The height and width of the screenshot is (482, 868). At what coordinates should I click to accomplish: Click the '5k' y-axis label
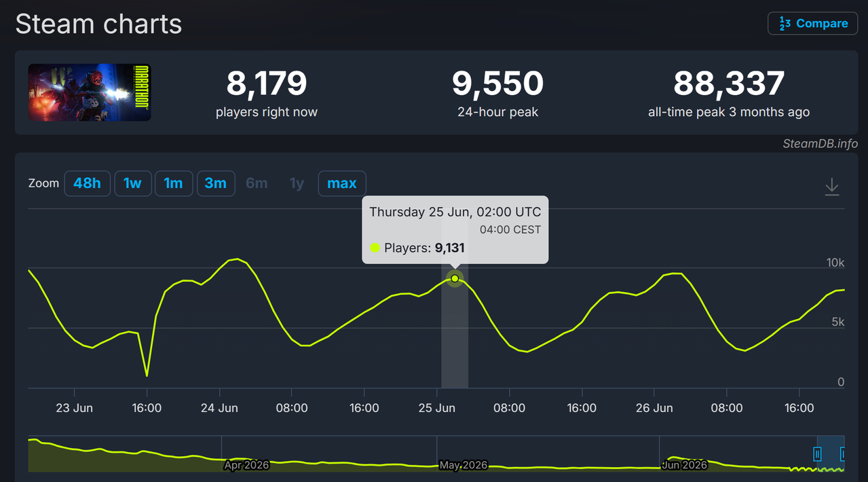point(838,322)
